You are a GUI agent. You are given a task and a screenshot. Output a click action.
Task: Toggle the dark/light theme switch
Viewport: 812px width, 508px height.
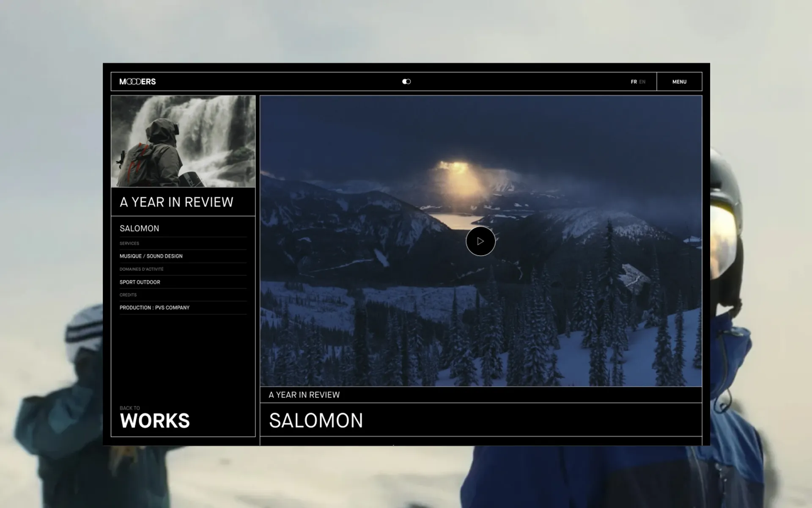[406, 82]
